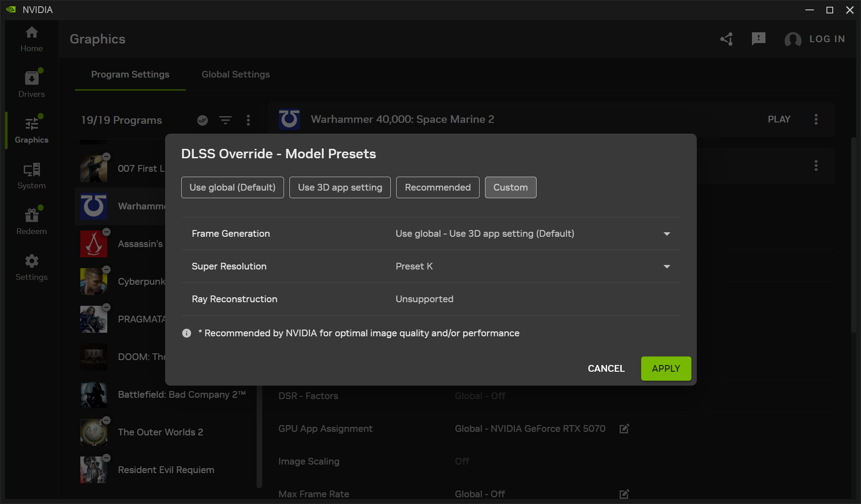Open the Drivers section icon
The height and width of the screenshot is (504, 861).
[31, 78]
